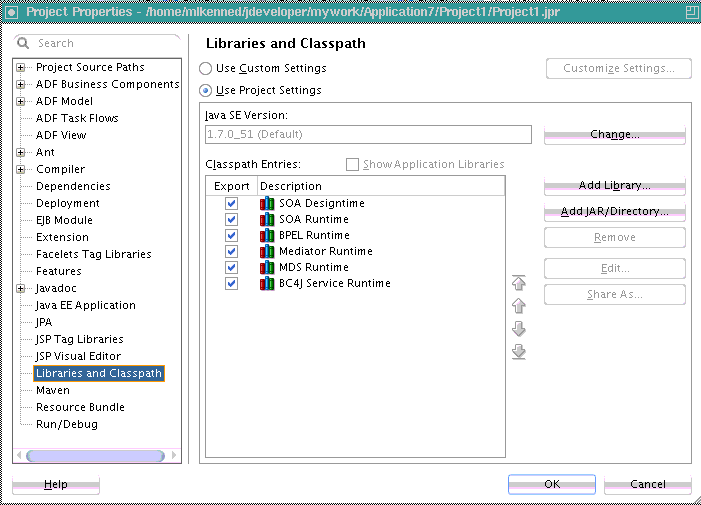Expand the Javadoc node
This screenshot has width=701, height=505.
coord(20,289)
